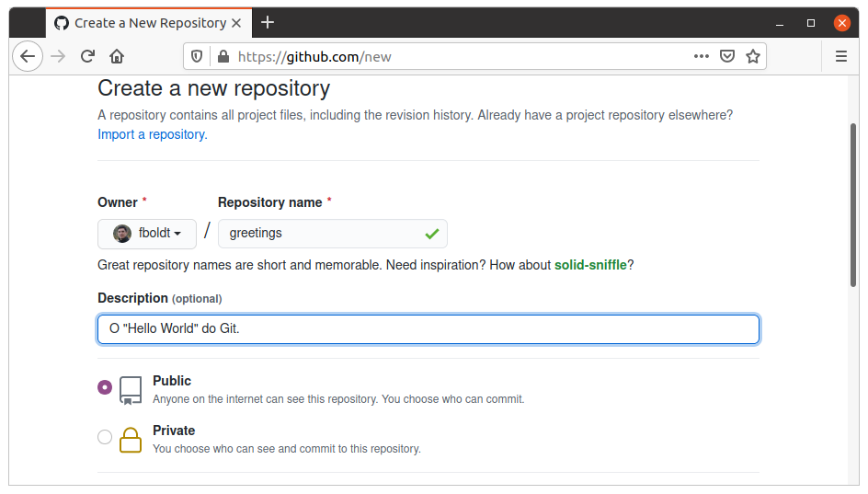The image size is (868, 494).
Task: Click the green checkmark in name field
Action: 432,234
